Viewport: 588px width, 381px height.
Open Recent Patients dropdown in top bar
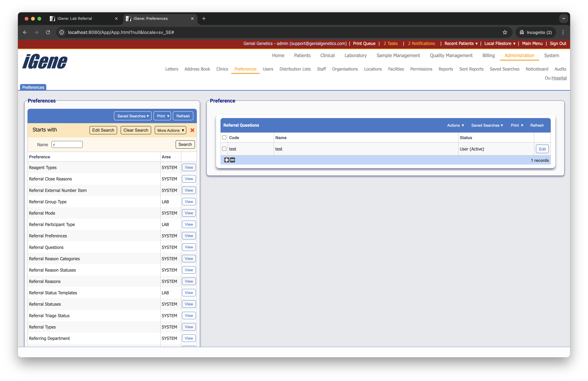coord(461,44)
